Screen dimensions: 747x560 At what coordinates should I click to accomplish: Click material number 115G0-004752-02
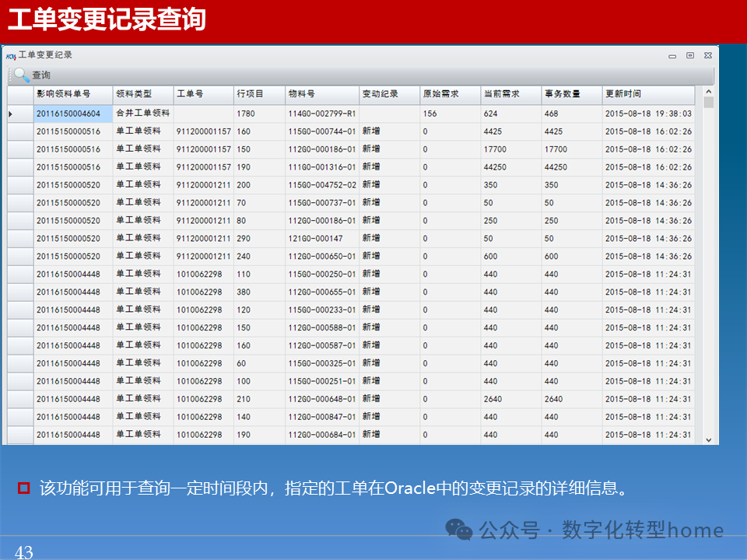click(321, 185)
